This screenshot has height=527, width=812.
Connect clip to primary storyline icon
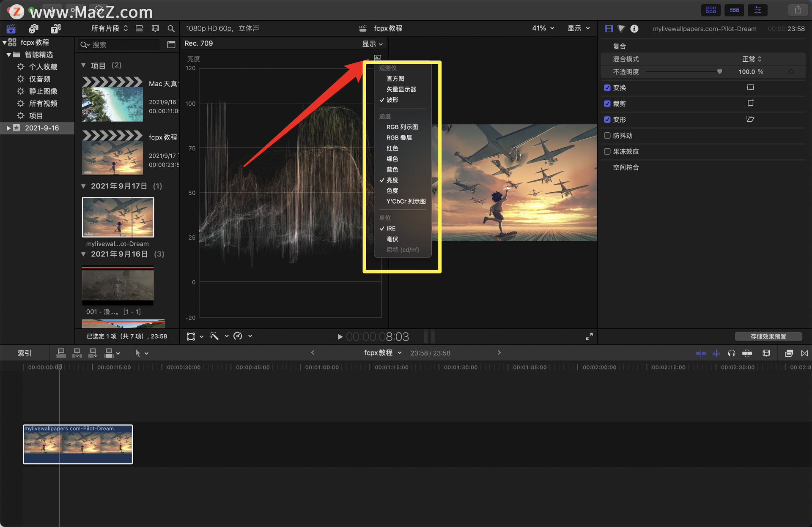tap(61, 353)
